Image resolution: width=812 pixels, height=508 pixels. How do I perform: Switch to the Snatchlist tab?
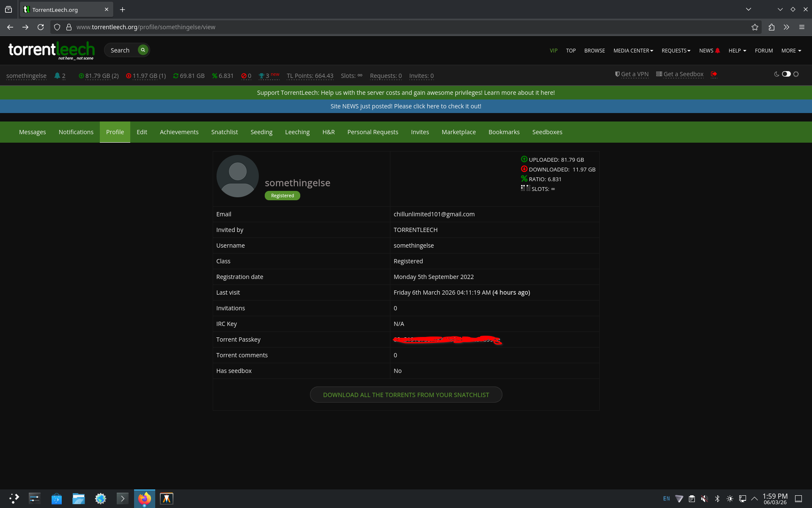tap(224, 132)
